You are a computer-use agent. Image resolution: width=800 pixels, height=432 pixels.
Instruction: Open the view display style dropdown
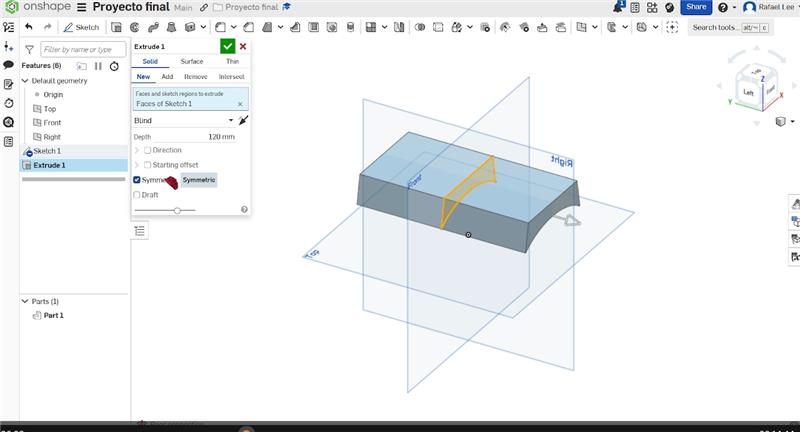792,121
